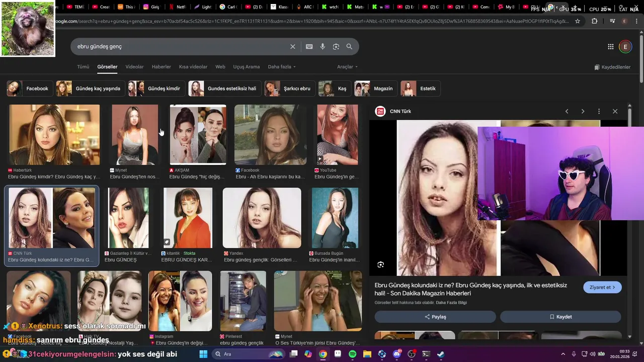Filter by Gundes estetiksiz hali chip

224,88
